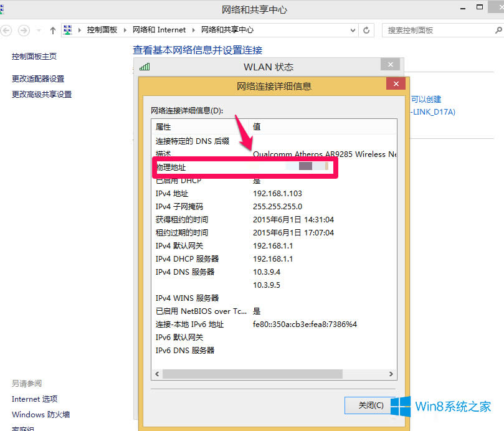The width and height of the screenshot is (504, 431).
Task: Open Internet 选项
Action: [x=34, y=399]
